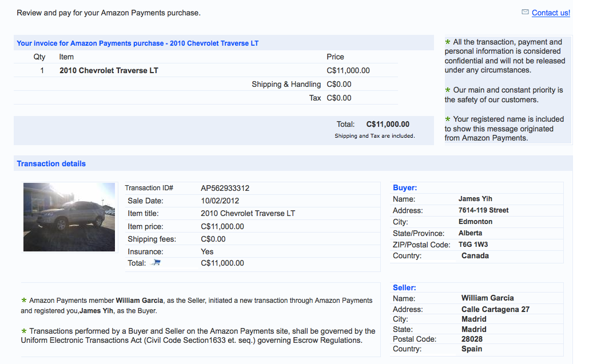Click the confidentiality notice in the sidebar
589x364 pixels.
pos(505,56)
